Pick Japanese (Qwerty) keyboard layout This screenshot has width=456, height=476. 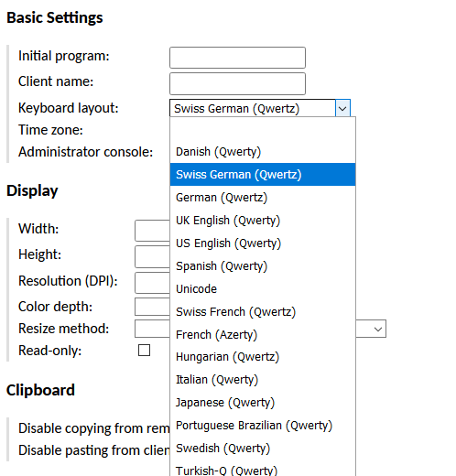pyautogui.click(x=263, y=403)
